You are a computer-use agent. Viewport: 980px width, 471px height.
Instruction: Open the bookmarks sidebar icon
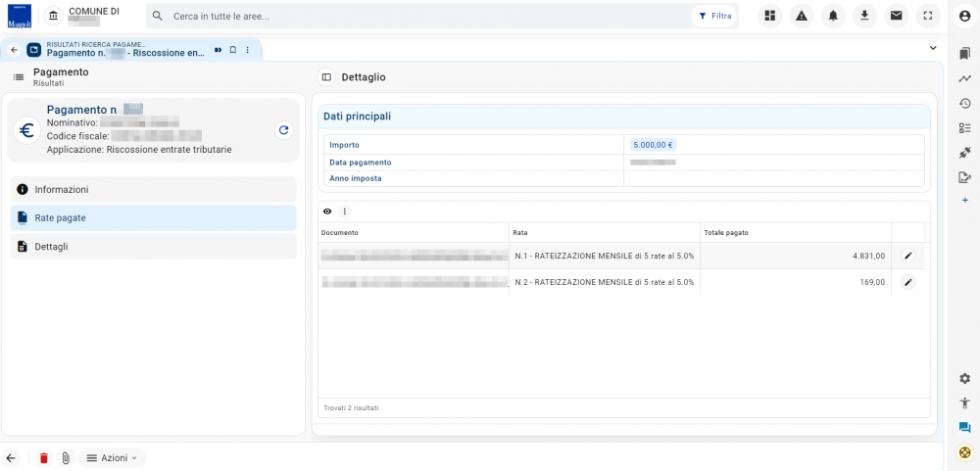click(x=964, y=55)
